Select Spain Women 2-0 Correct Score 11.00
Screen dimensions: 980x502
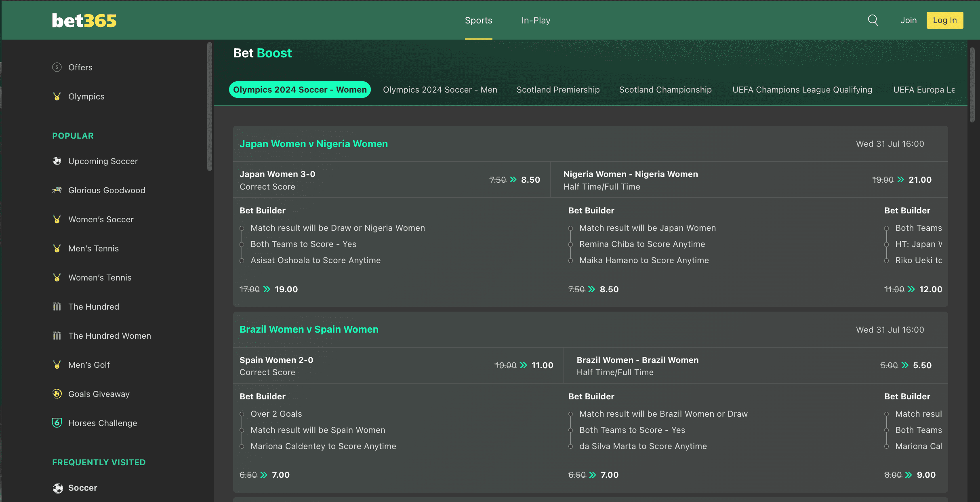[x=398, y=365]
